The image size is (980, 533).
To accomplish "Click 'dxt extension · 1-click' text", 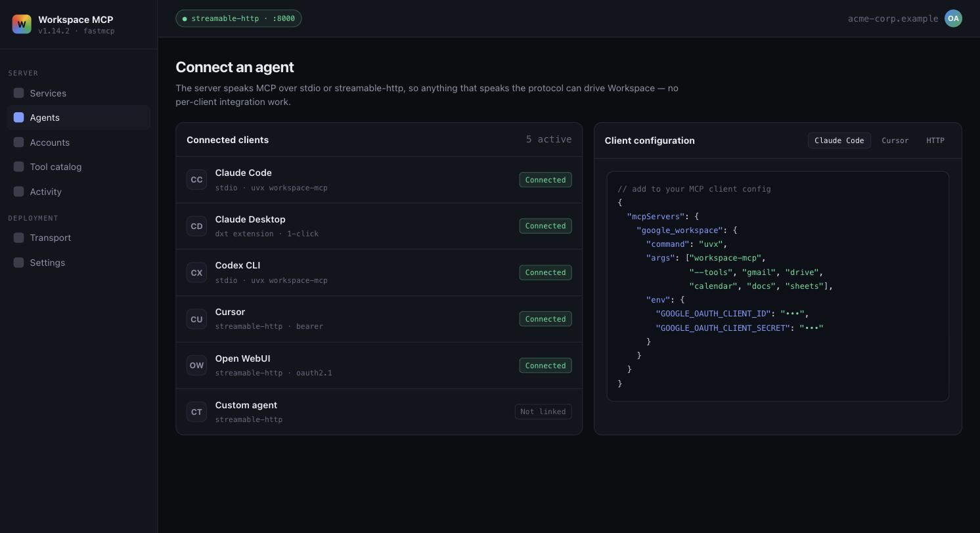I will coord(267,234).
